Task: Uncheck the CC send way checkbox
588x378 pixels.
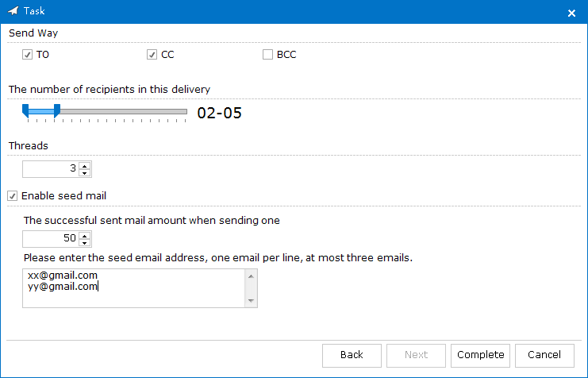Action: click(x=152, y=55)
